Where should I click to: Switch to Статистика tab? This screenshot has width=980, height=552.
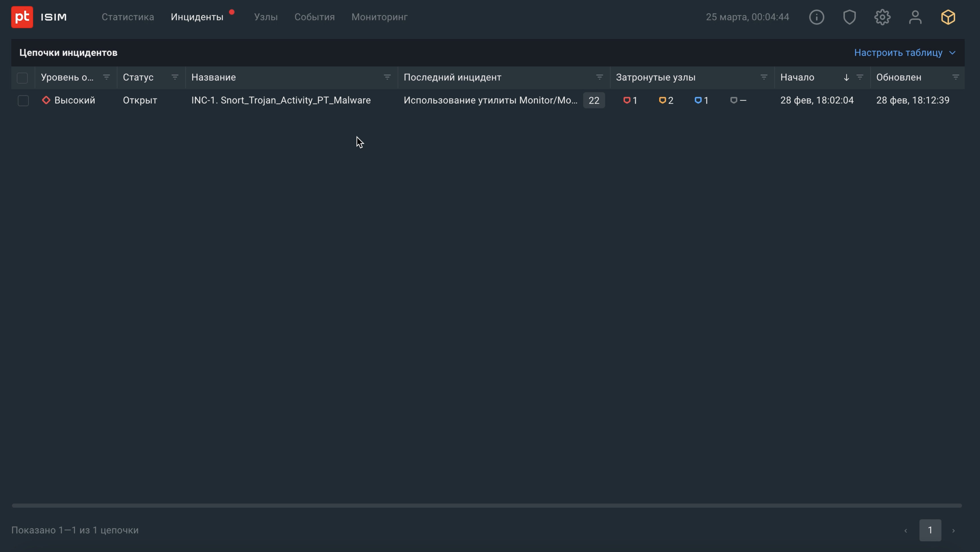pyautogui.click(x=128, y=17)
